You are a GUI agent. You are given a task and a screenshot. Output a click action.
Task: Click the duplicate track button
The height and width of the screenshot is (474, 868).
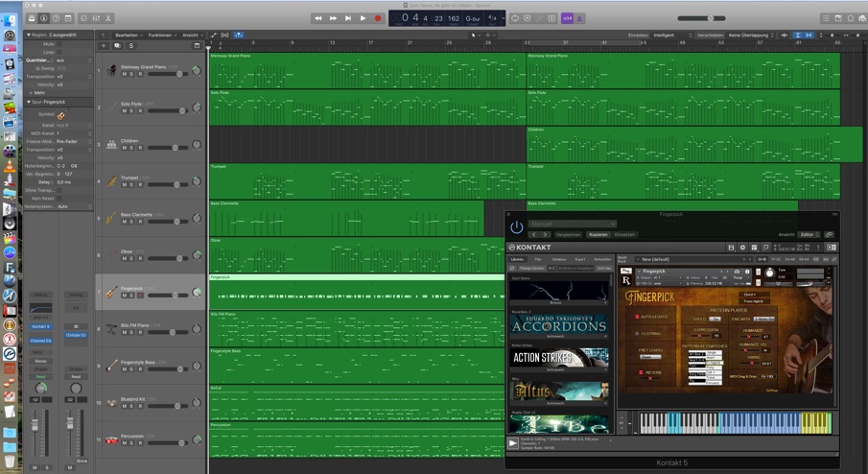tap(117, 46)
